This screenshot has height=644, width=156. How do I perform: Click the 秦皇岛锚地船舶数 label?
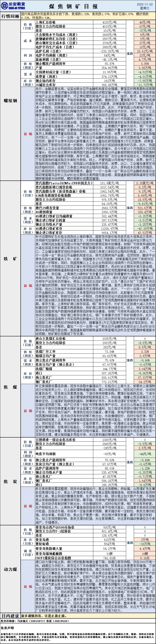[x=49, y=553]
